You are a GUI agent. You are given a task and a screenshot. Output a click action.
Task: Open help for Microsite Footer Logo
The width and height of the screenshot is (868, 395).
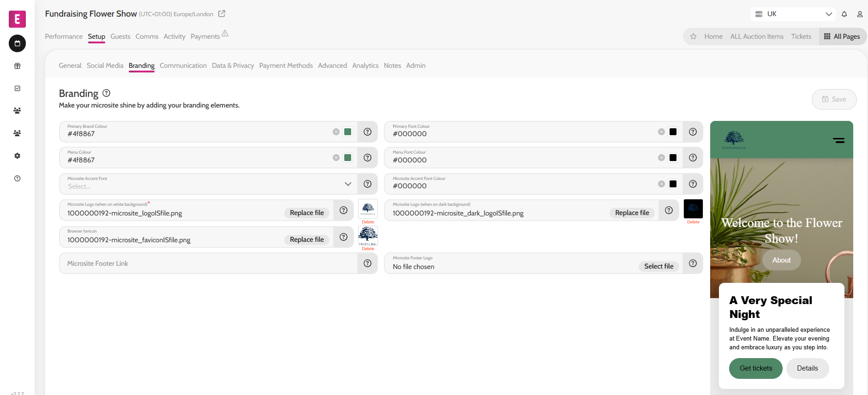[693, 263]
